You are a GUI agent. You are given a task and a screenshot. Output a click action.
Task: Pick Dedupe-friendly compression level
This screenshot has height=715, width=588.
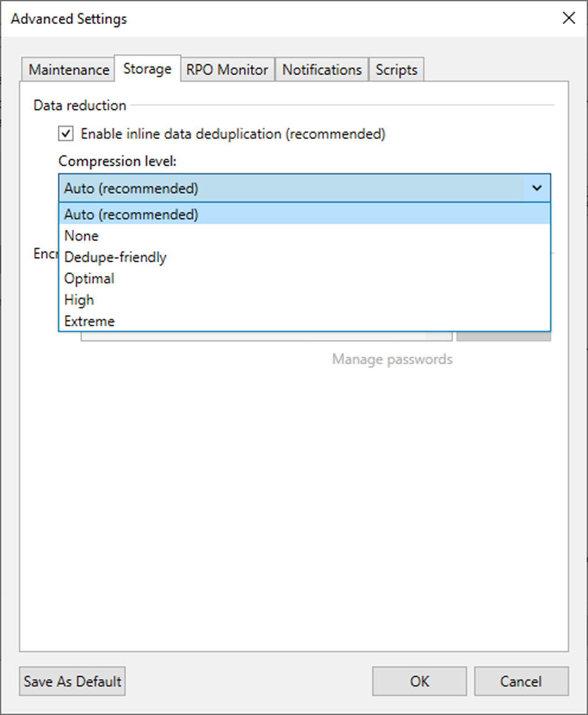click(115, 257)
